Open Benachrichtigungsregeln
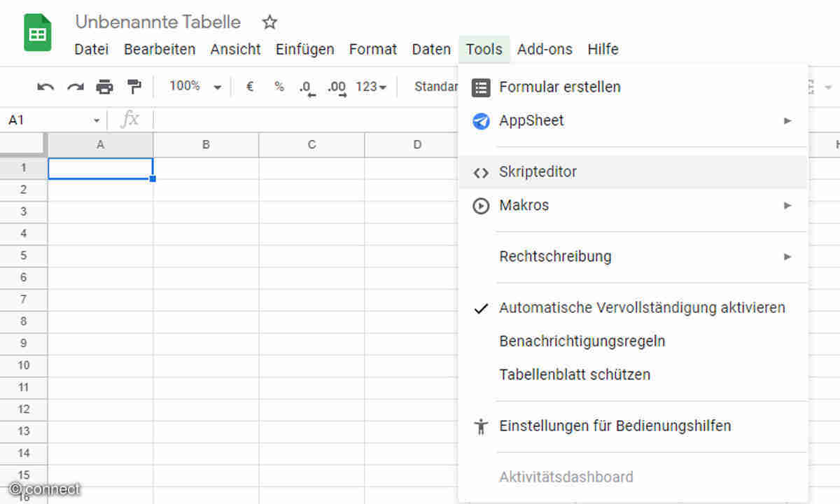This screenshot has width=840, height=504. click(x=582, y=341)
